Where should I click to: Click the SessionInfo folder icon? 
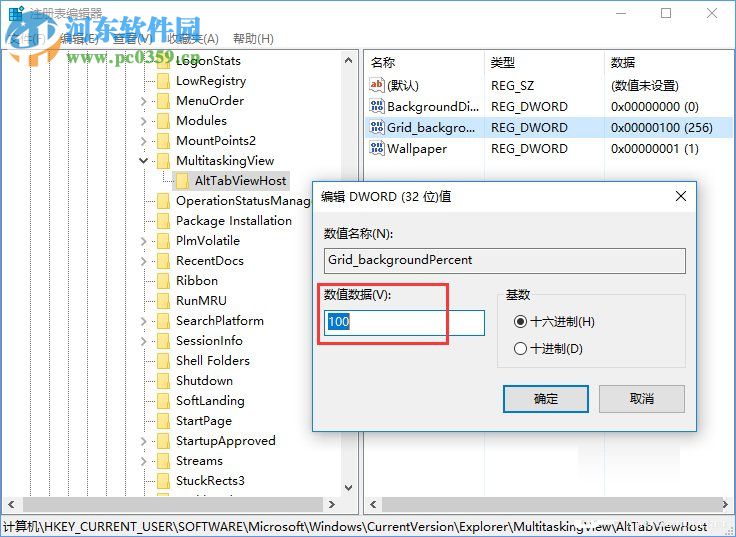click(x=163, y=341)
